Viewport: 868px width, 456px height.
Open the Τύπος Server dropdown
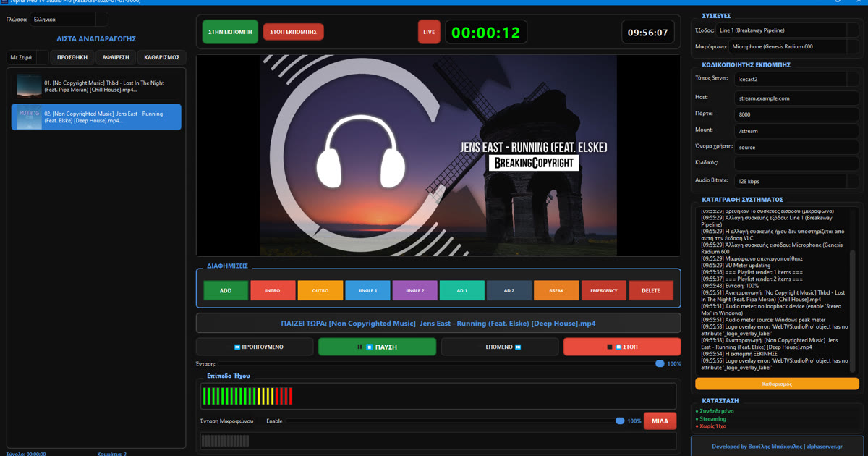(x=796, y=78)
